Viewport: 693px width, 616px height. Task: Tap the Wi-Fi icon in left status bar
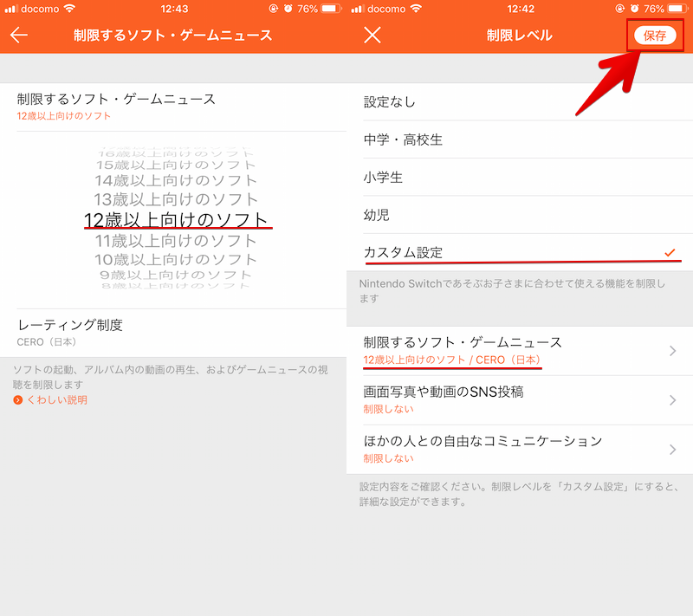click(x=69, y=9)
